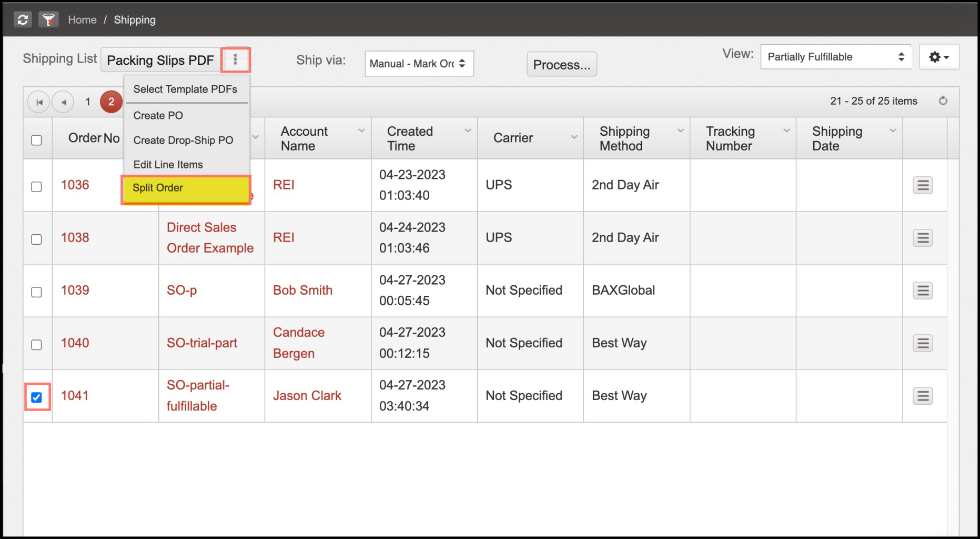
Task: Select page 1 in the pager
Action: (x=88, y=102)
